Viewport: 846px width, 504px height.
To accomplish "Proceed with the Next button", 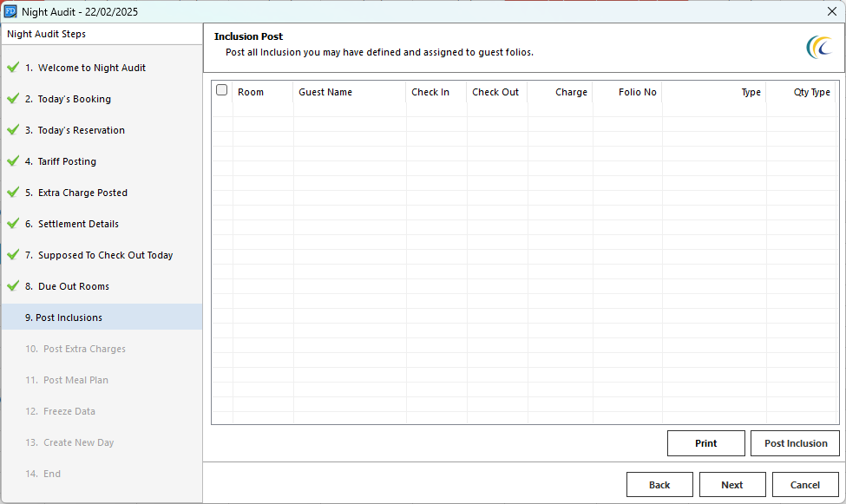I will coord(731,485).
